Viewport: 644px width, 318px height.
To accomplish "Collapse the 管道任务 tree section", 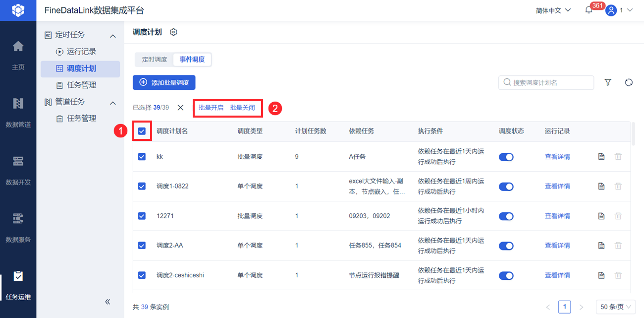I will point(112,103).
